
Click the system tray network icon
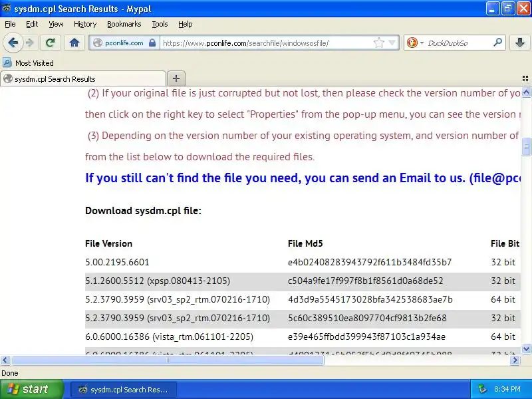tap(481, 389)
